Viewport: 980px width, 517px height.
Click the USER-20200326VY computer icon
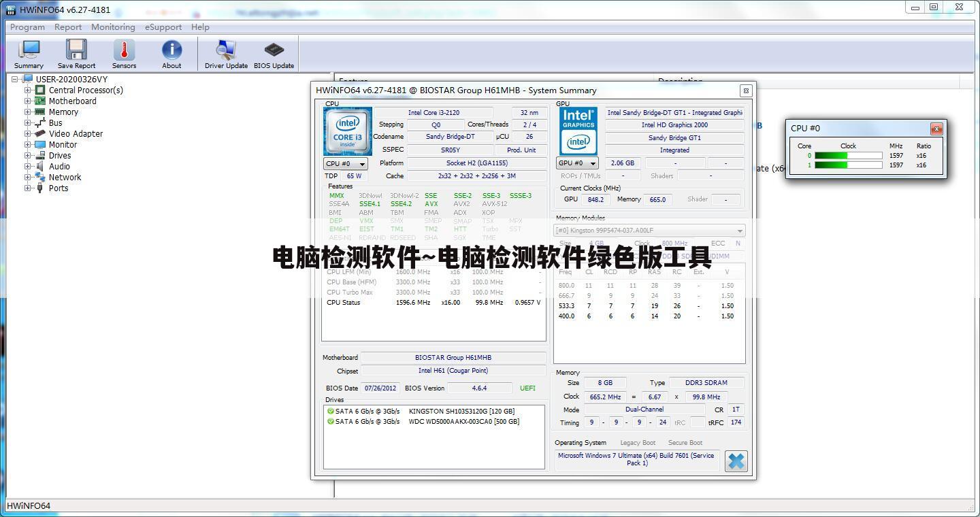28,79
